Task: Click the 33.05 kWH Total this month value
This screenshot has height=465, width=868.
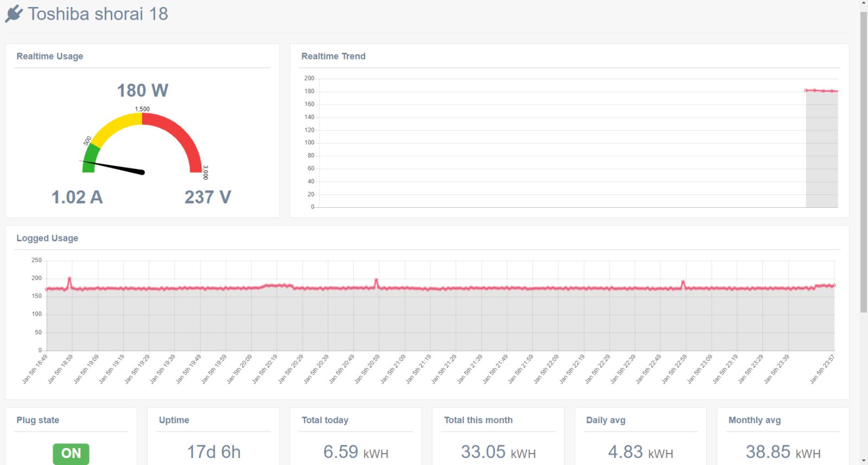Action: click(x=499, y=452)
